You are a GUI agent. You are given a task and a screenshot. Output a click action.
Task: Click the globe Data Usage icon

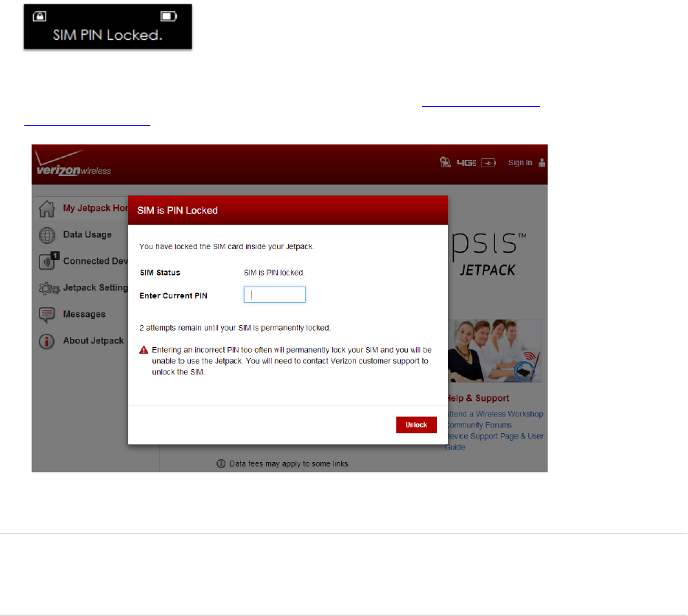coord(46,235)
